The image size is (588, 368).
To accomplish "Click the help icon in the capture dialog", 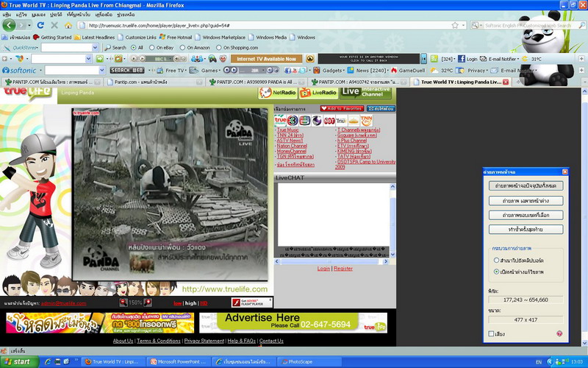I will tap(559, 333).
